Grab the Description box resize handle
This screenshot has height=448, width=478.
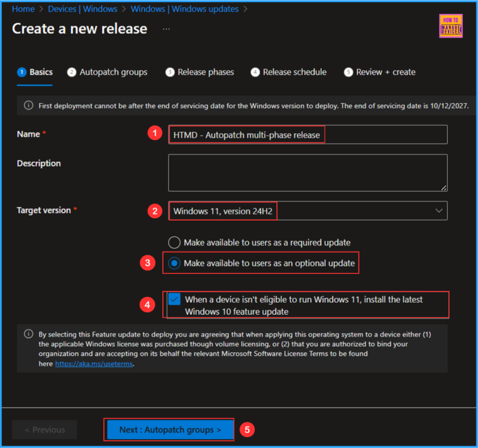[444, 188]
